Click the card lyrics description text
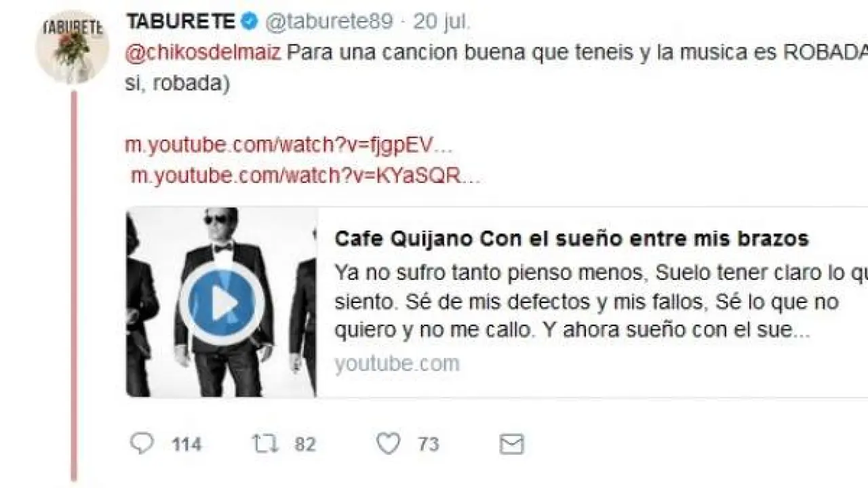The image size is (868, 488). coord(601,302)
